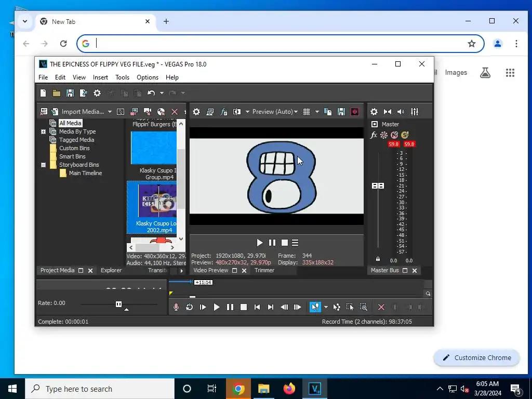Switch to the Trimmer tab
The width and height of the screenshot is (532, 399).
(264, 270)
